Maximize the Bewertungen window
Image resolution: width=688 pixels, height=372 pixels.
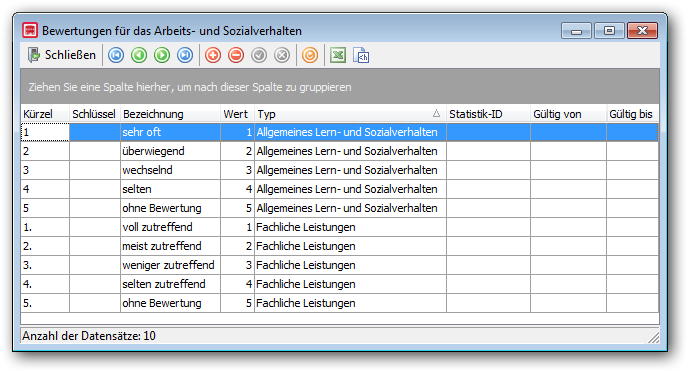609,31
